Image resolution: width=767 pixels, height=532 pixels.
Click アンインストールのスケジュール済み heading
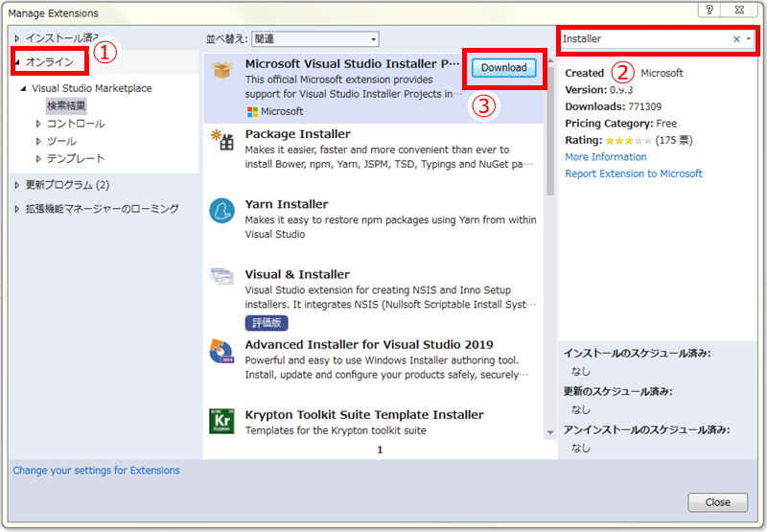coord(646,429)
